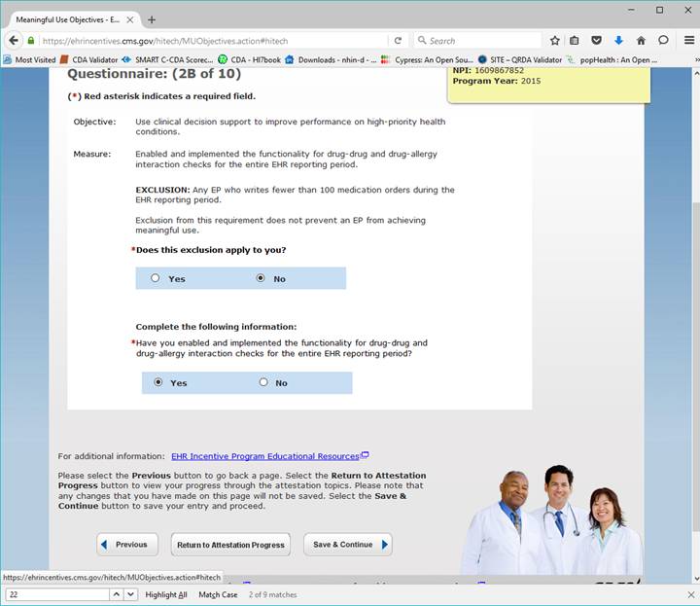Reload the page with the refresh icon
The image size is (700, 606).
coord(398,41)
